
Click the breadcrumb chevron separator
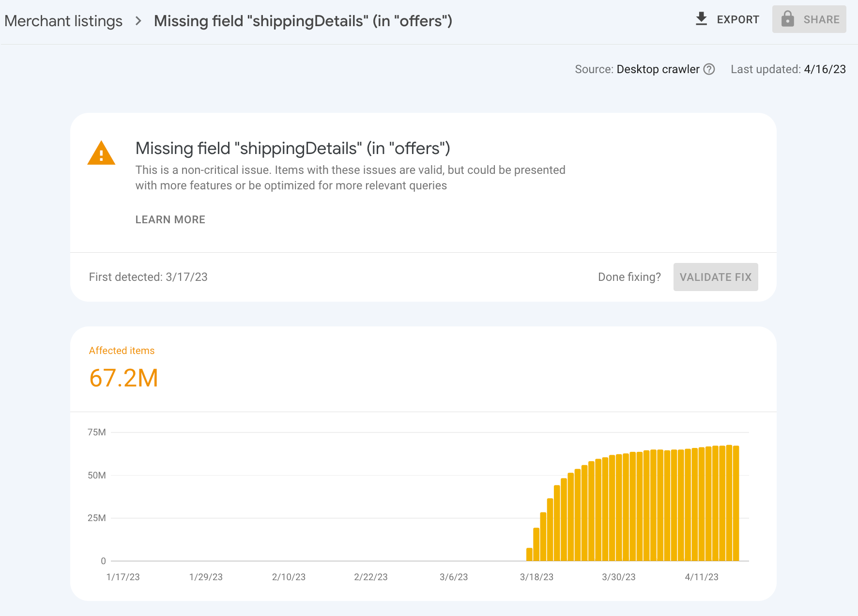tap(139, 21)
